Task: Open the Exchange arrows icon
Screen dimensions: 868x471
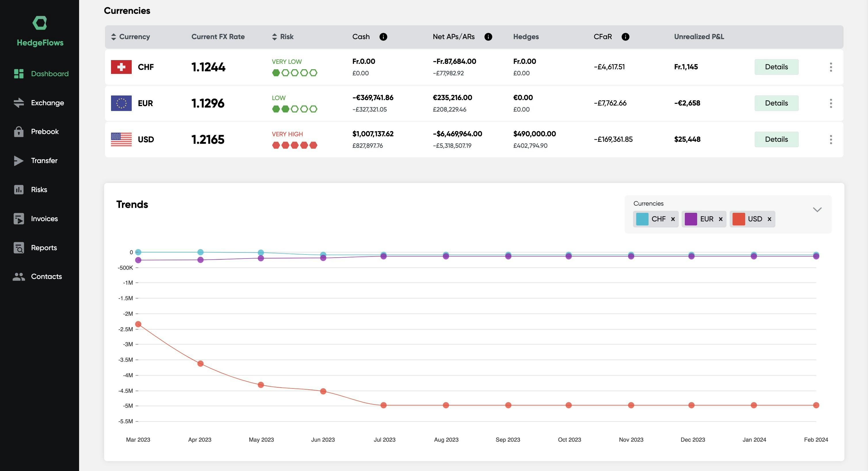Action: pos(18,103)
